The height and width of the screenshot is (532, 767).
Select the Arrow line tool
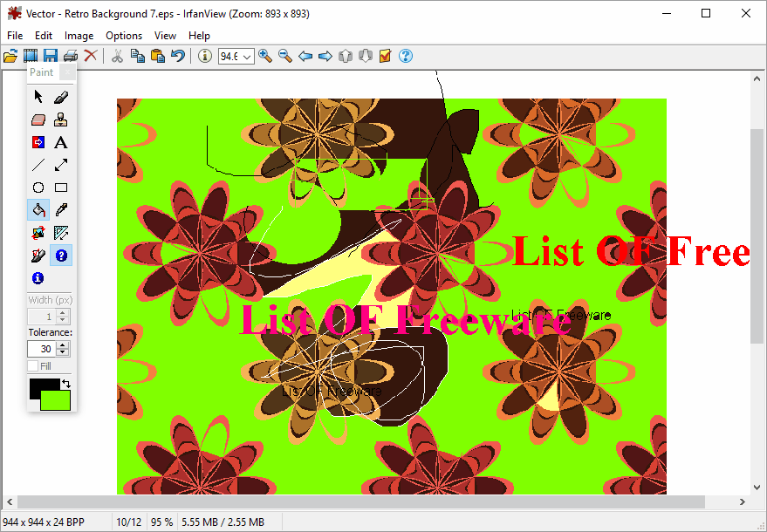pyautogui.click(x=61, y=165)
